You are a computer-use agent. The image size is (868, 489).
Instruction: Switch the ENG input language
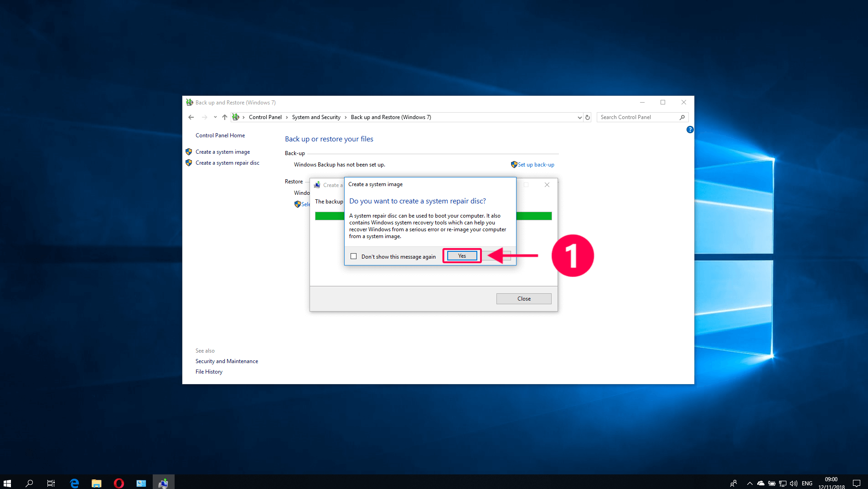click(807, 484)
